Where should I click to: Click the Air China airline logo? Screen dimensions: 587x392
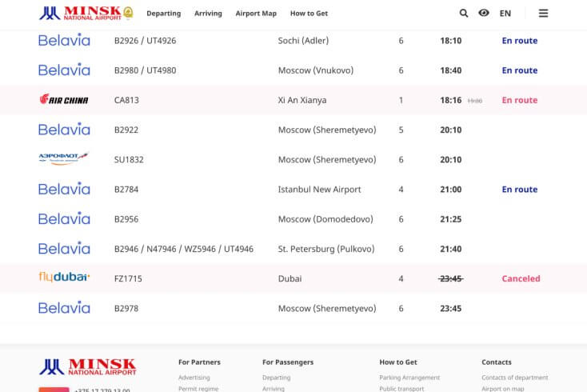(64, 100)
